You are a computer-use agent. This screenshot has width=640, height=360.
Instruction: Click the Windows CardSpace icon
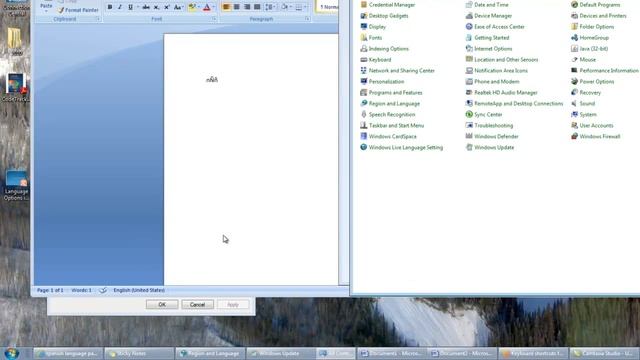pos(364,136)
